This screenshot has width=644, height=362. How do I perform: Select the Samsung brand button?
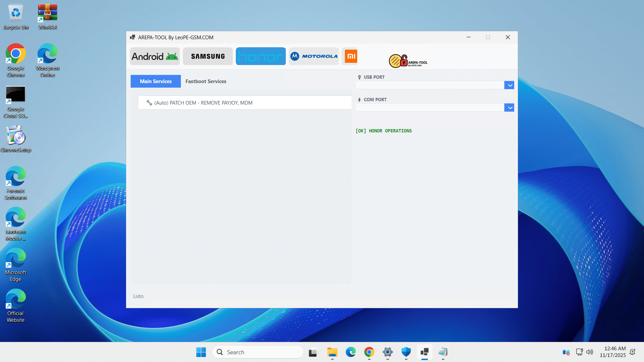click(x=208, y=56)
